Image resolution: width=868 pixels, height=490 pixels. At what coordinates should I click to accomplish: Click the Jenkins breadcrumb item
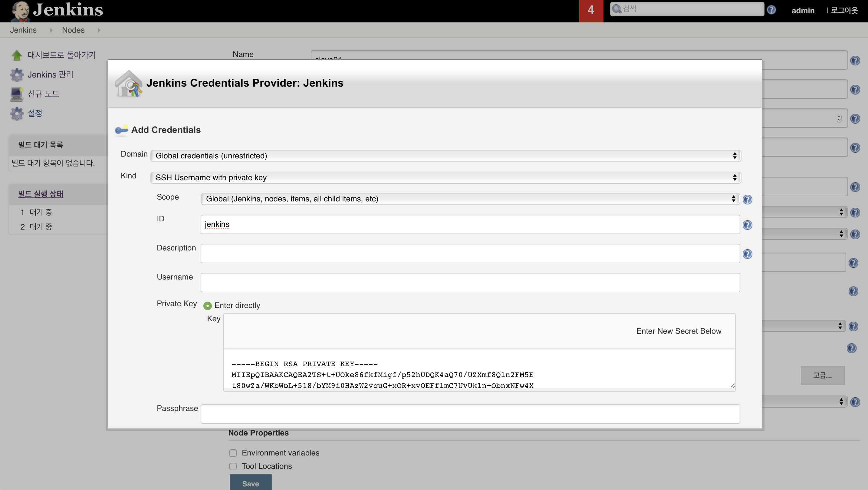click(23, 30)
